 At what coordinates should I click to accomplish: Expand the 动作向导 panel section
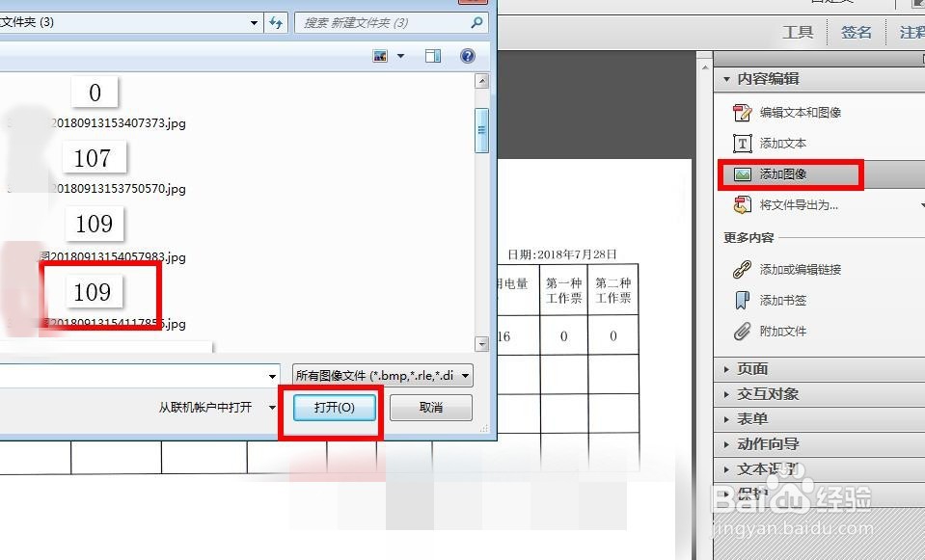[x=726, y=444]
